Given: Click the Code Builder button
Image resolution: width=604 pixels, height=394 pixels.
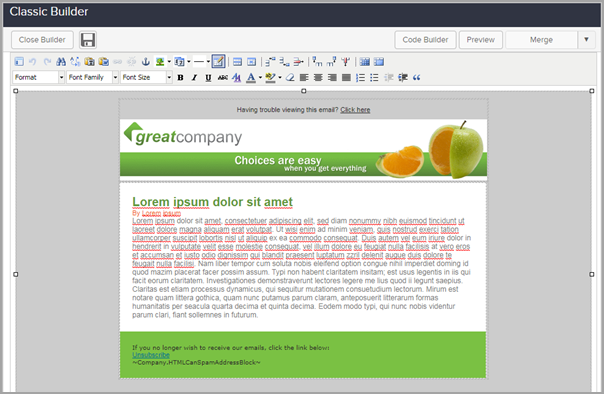Looking at the screenshot, I should 425,40.
